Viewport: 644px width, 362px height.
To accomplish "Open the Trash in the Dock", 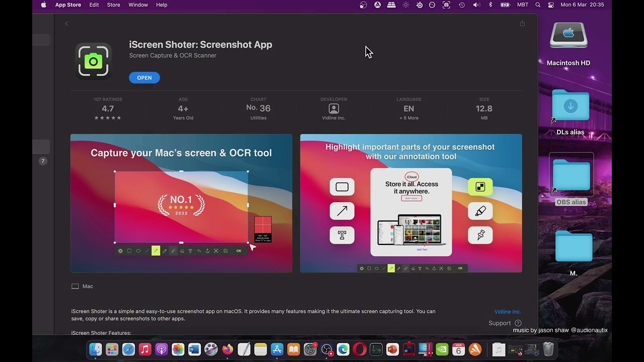I will point(548,349).
